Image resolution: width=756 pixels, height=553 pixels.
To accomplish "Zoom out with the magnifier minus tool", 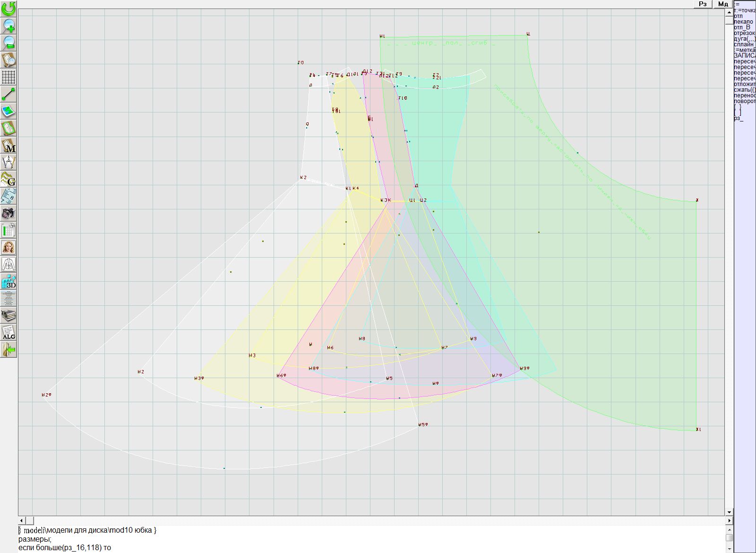I will point(9,43).
